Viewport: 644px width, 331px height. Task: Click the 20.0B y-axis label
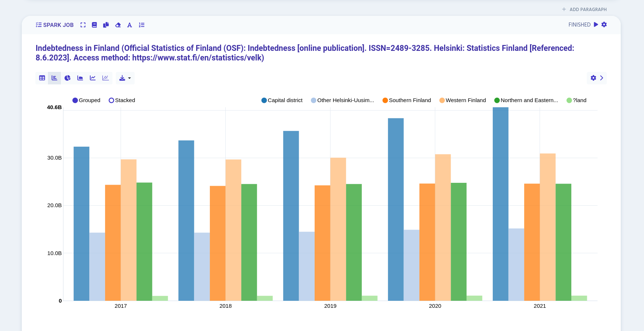point(54,205)
